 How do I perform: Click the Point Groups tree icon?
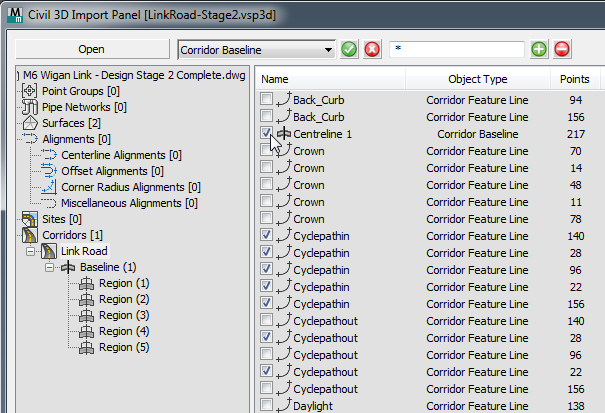click(x=30, y=91)
